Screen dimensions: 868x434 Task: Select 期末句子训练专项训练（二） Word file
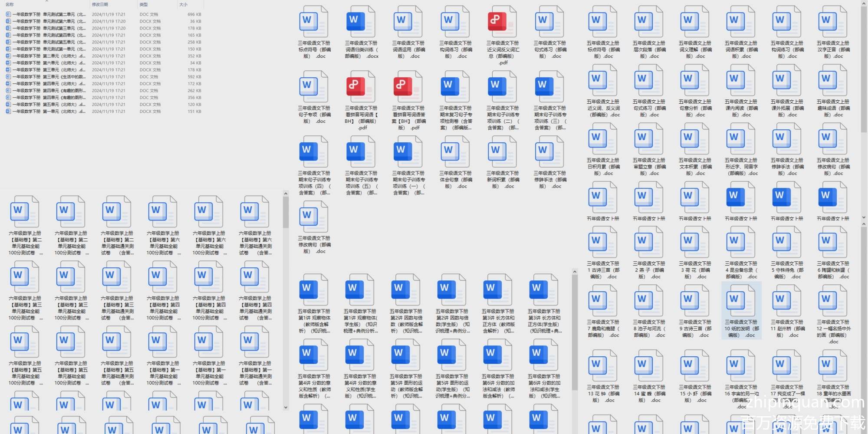coord(503,101)
